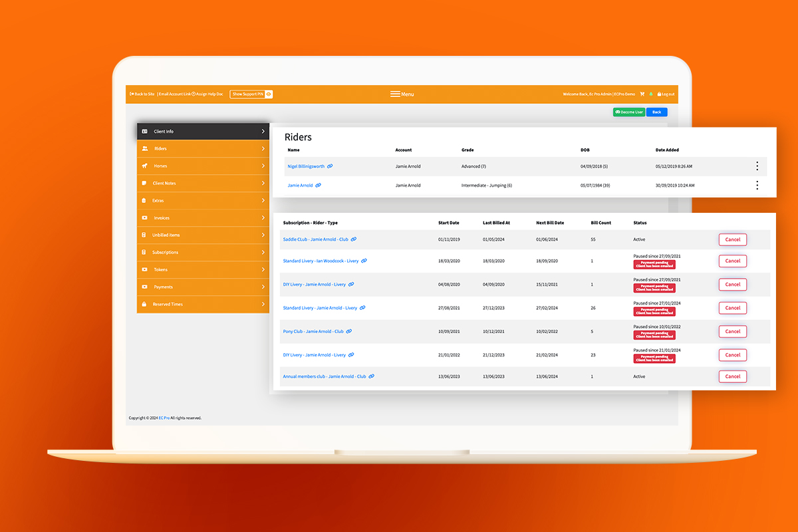Click the link icon next to Jamie Arnold rider
The height and width of the screenshot is (532, 798).
[318, 185]
